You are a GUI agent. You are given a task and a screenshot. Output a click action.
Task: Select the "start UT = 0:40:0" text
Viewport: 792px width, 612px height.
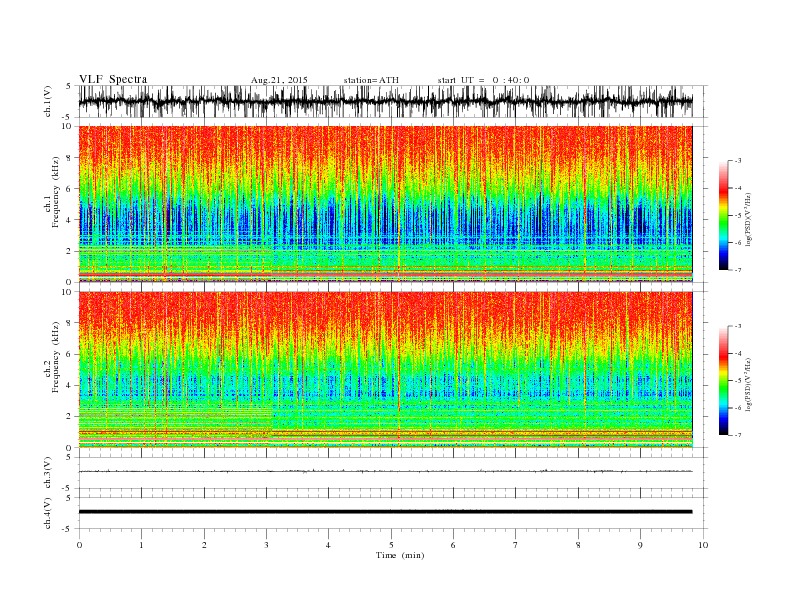(483, 80)
